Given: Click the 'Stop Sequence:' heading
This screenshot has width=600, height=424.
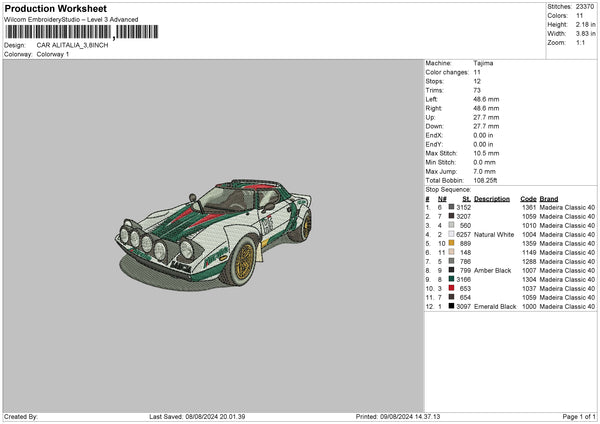Looking at the screenshot, I should coord(448,189).
